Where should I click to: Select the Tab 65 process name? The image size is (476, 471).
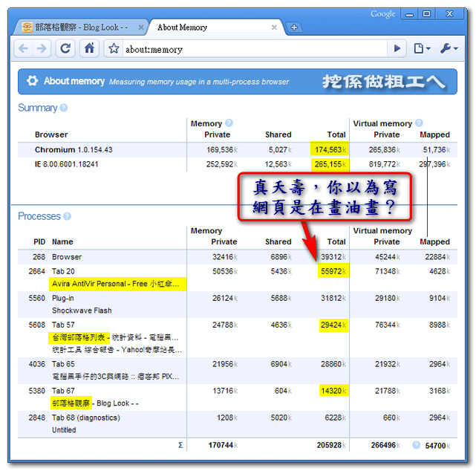pyautogui.click(x=63, y=364)
